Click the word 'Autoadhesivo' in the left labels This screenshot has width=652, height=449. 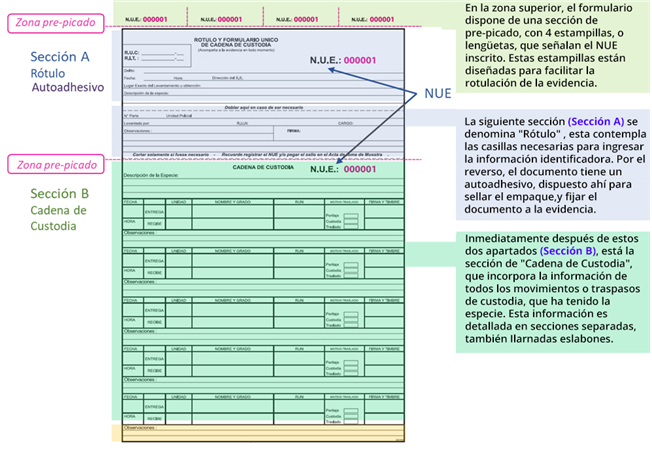[x=68, y=87]
